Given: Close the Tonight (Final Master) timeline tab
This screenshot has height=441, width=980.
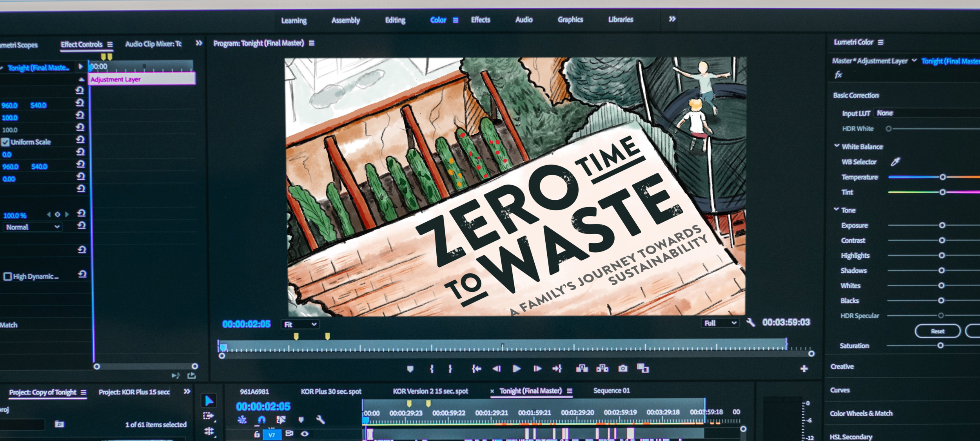Looking at the screenshot, I should tap(492, 391).
